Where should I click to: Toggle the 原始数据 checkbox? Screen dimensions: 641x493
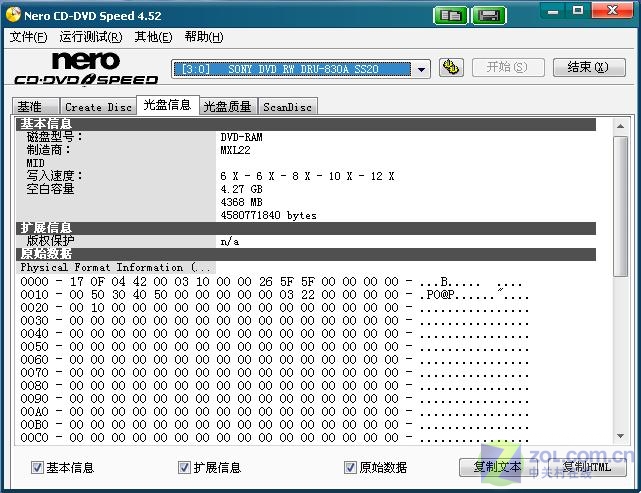pyautogui.click(x=350, y=467)
